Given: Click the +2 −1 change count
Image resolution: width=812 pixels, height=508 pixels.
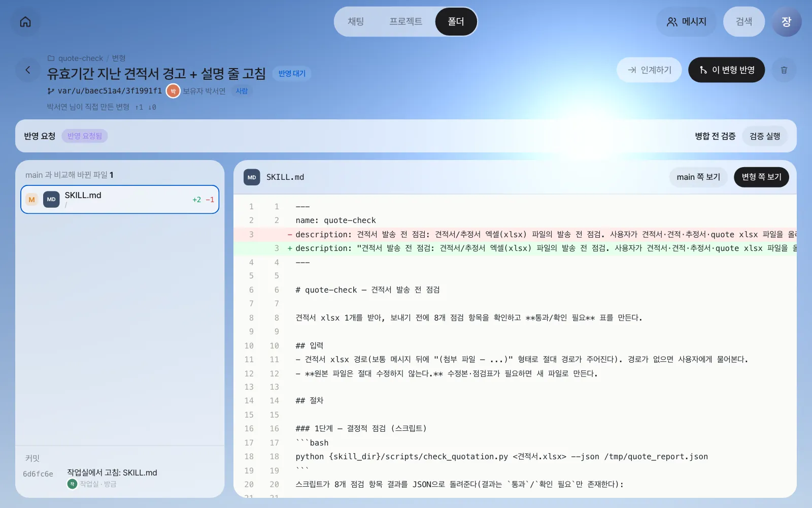Looking at the screenshot, I should pyautogui.click(x=203, y=200).
